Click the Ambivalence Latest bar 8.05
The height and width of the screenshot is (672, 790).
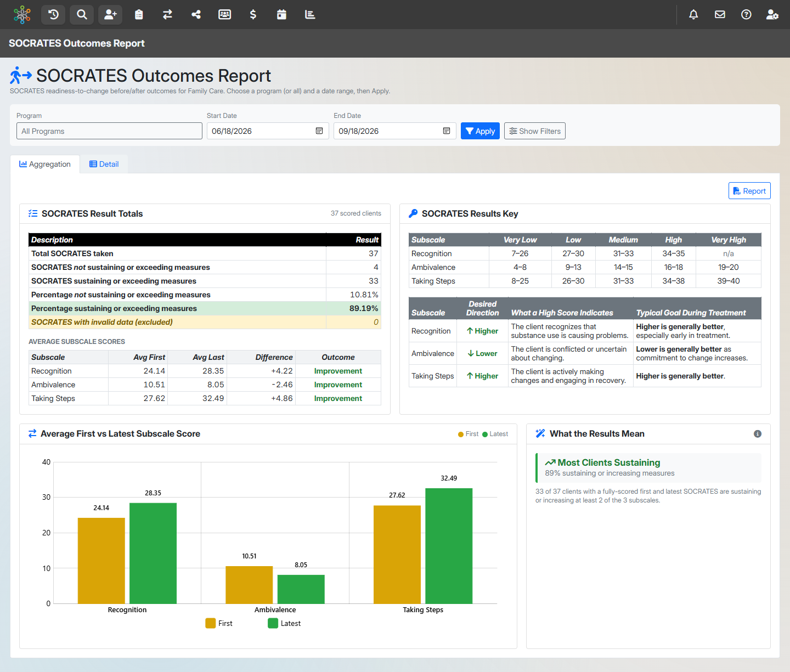[301, 589]
